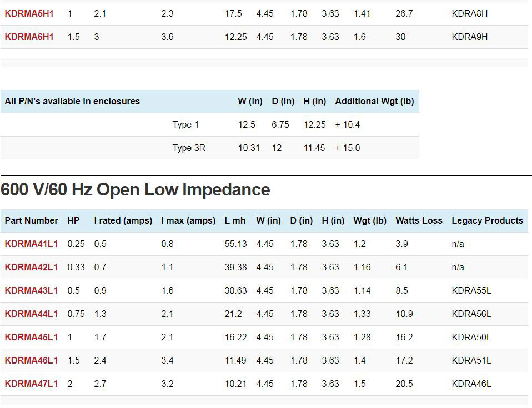This screenshot has height=408, width=532.
Task: Click legacy product 'KDRA55L'
Action: tap(471, 291)
